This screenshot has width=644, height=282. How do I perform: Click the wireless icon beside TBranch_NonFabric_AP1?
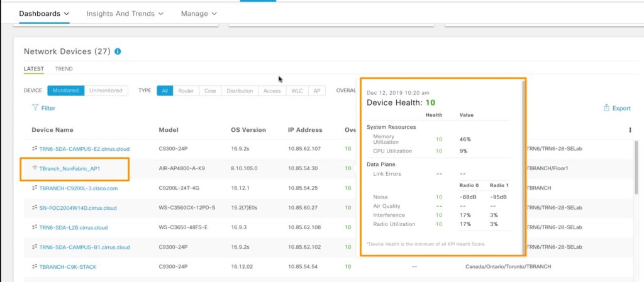pyautogui.click(x=35, y=168)
